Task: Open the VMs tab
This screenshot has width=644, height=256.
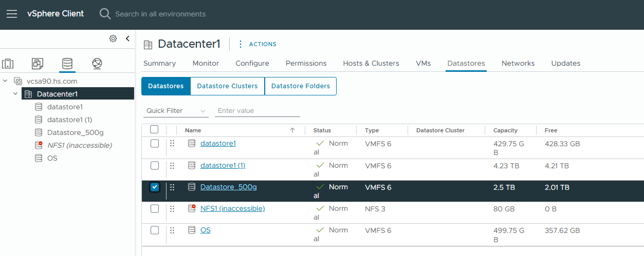Action: [424, 64]
